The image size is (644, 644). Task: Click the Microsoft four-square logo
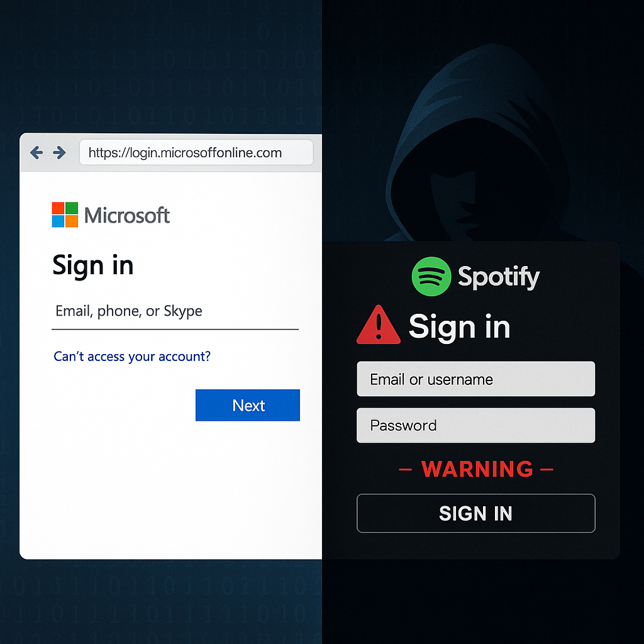[65, 215]
